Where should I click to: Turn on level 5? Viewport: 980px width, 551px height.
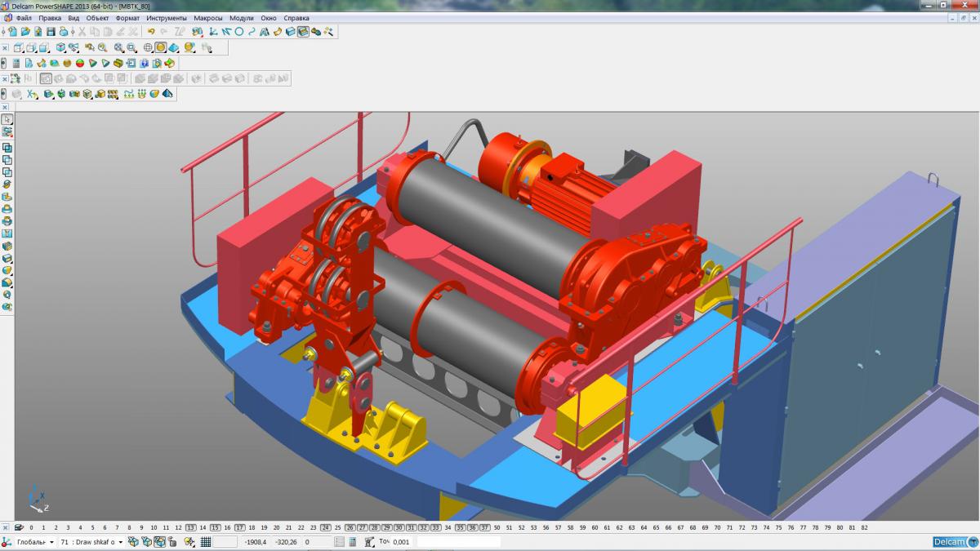pos(92,528)
